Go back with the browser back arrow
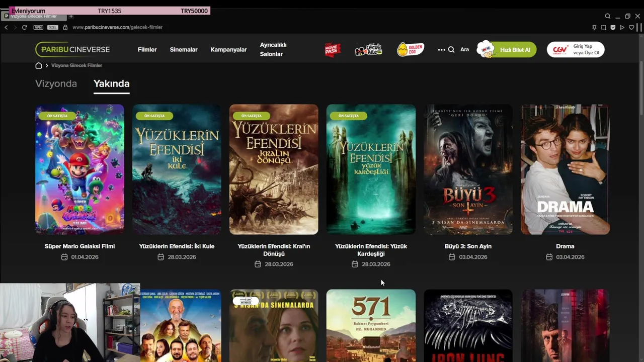 click(x=6, y=27)
